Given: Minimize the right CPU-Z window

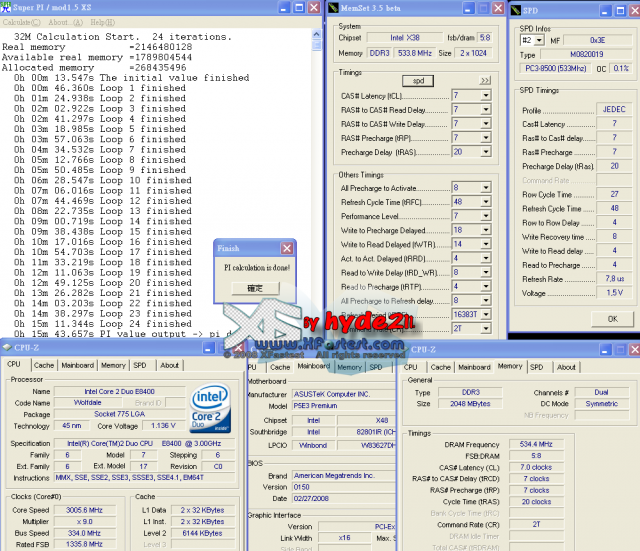Looking at the screenshot, I should 605,349.
